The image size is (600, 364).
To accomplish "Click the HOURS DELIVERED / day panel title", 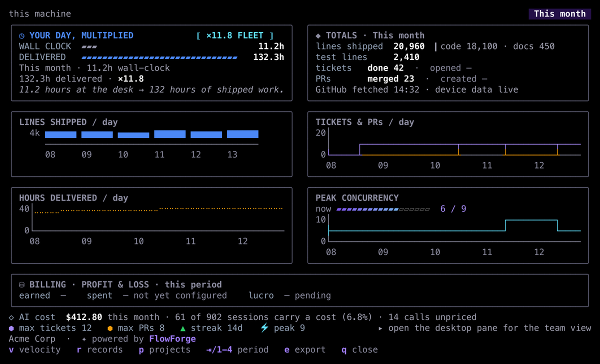I will [73, 198].
